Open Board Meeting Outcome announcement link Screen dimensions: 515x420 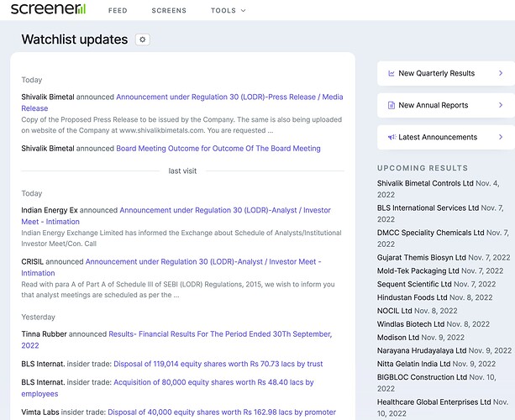(218, 149)
